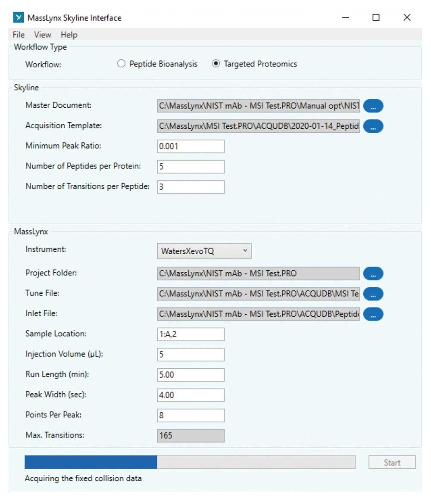Image resolution: width=431 pixels, height=504 pixels.
Task: Click the Points Per Peak field
Action: pyautogui.click(x=191, y=415)
